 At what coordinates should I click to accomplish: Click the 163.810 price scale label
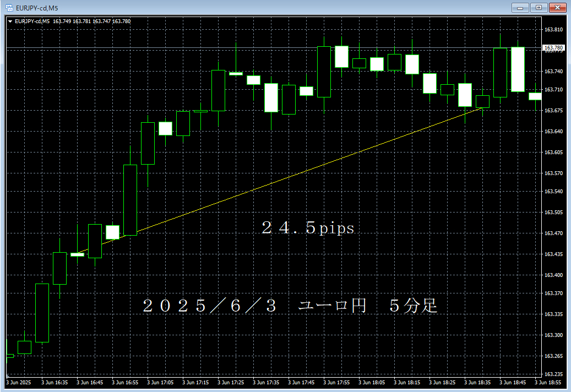pyautogui.click(x=553, y=30)
